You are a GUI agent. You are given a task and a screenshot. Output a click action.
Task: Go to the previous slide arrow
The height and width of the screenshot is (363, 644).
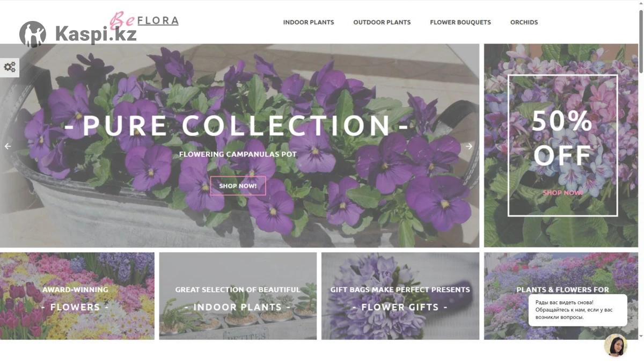coord(8,146)
